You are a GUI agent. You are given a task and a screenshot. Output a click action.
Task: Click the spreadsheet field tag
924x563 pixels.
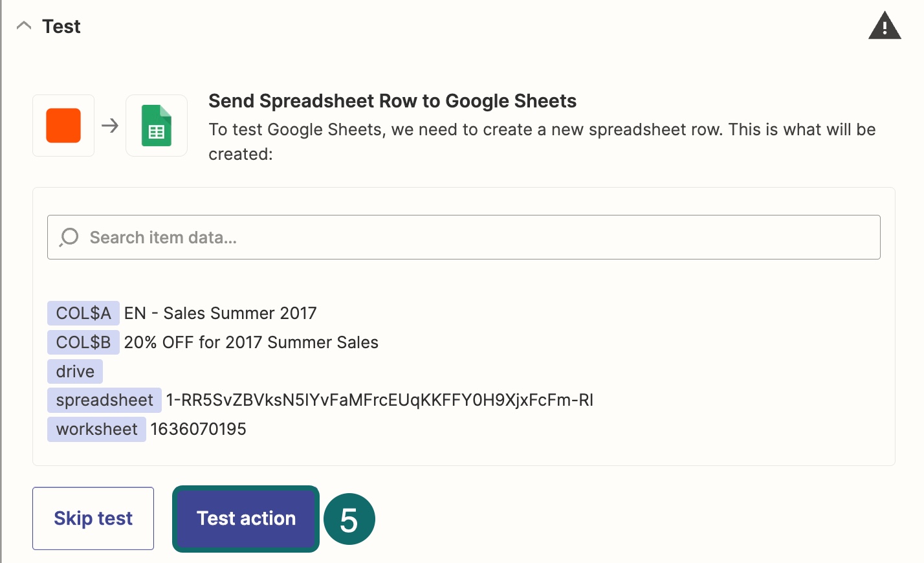point(104,401)
